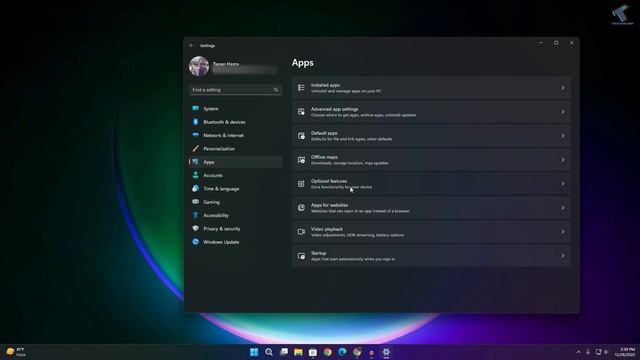Go to Accessibility settings
This screenshot has width=640, height=360.
pyautogui.click(x=236, y=215)
